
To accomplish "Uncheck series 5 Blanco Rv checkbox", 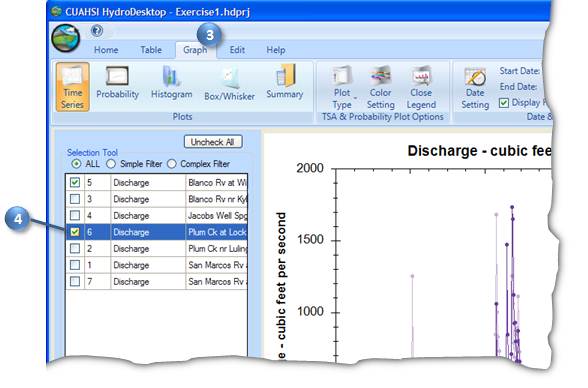I will (x=75, y=183).
